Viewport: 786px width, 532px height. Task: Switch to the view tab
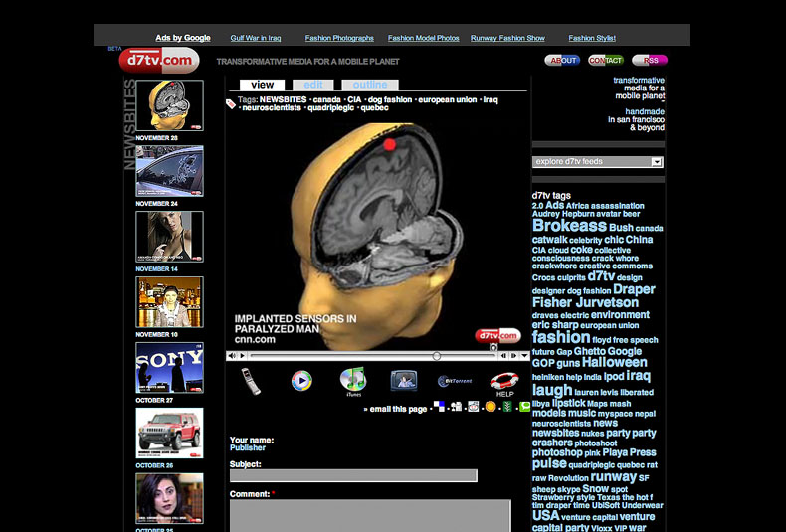pyautogui.click(x=263, y=85)
